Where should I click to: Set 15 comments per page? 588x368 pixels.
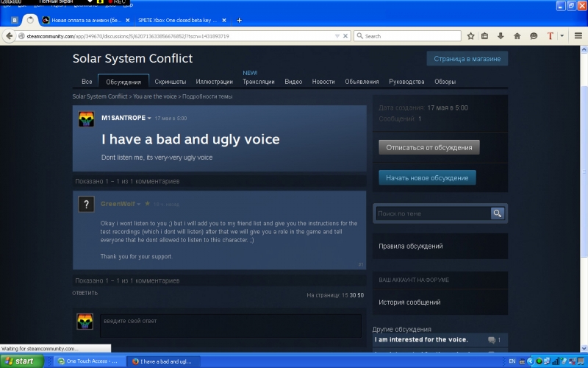coord(345,296)
